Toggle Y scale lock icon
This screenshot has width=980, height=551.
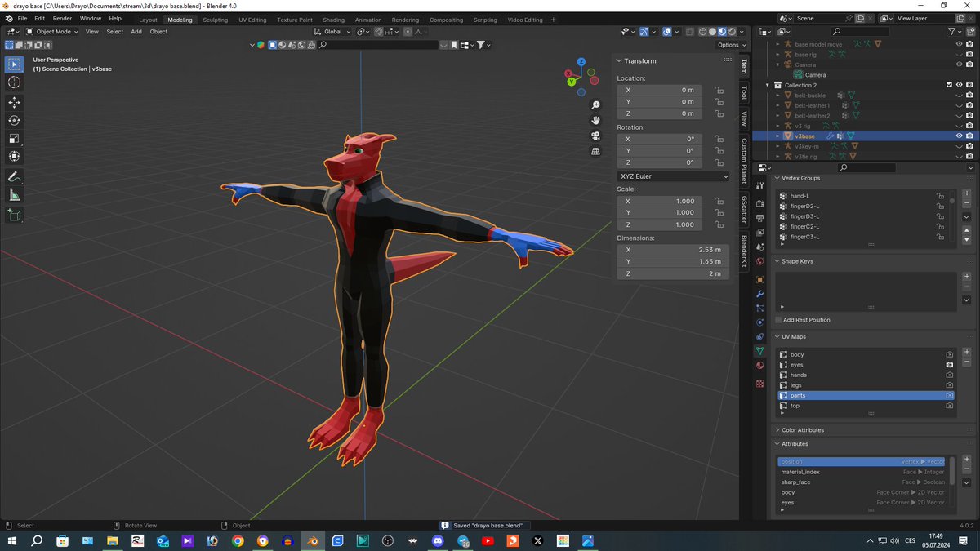(x=719, y=212)
